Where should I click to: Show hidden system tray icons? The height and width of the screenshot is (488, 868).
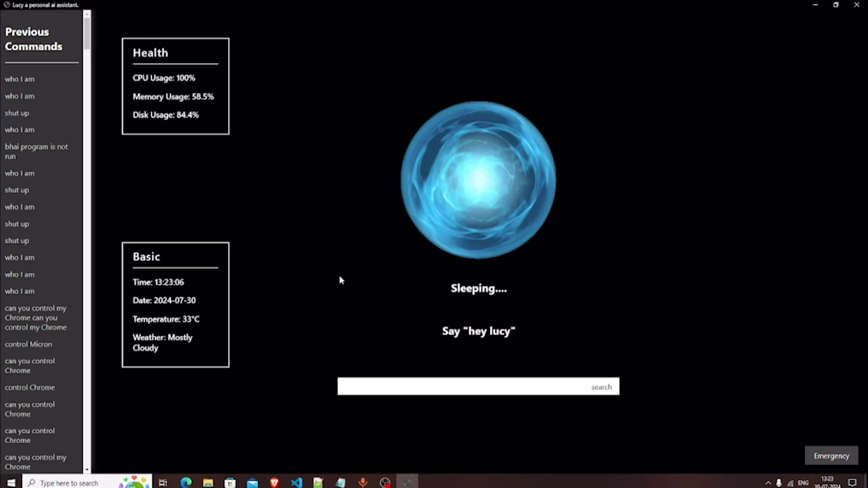click(768, 483)
